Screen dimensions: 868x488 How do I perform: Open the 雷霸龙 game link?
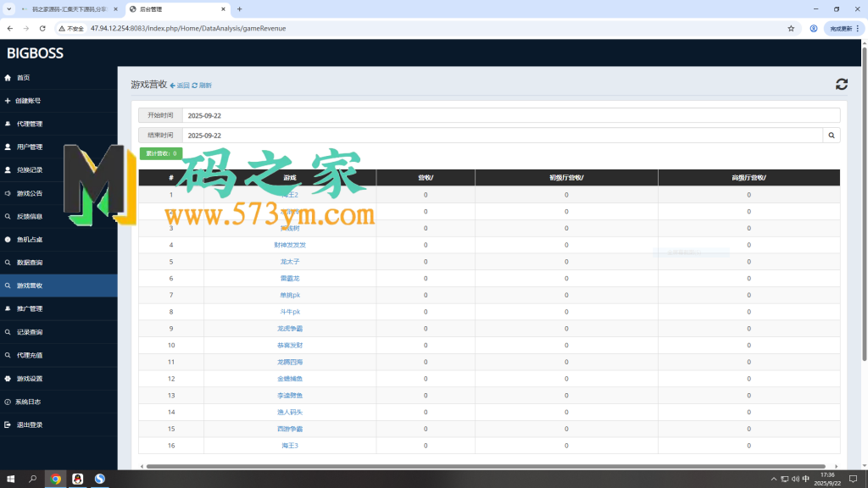point(290,278)
